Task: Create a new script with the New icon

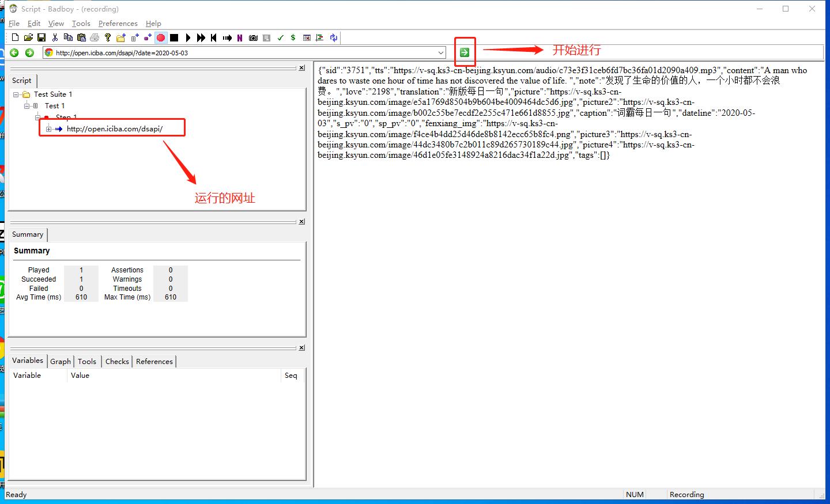Action: 15,37
